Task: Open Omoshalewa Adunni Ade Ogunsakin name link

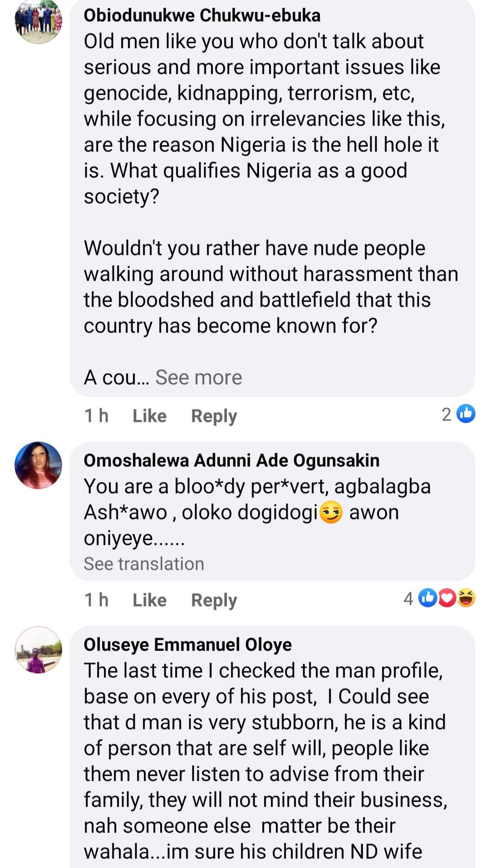Action: tap(231, 461)
